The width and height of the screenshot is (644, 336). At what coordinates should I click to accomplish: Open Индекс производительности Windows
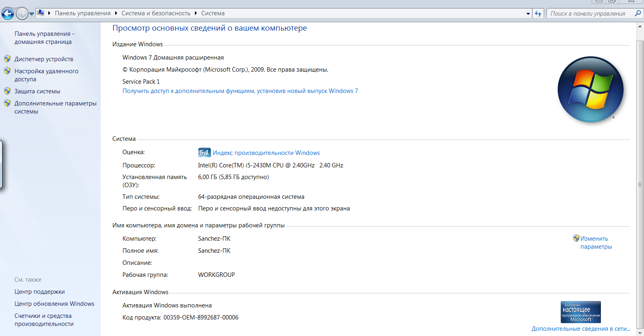266,153
